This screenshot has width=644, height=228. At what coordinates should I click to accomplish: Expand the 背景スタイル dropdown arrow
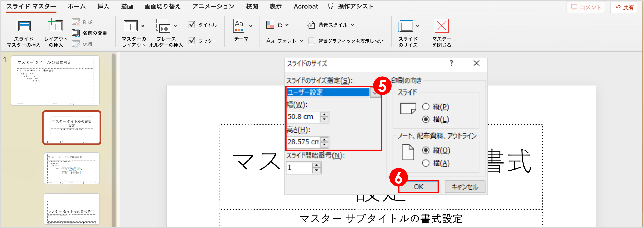click(352, 25)
